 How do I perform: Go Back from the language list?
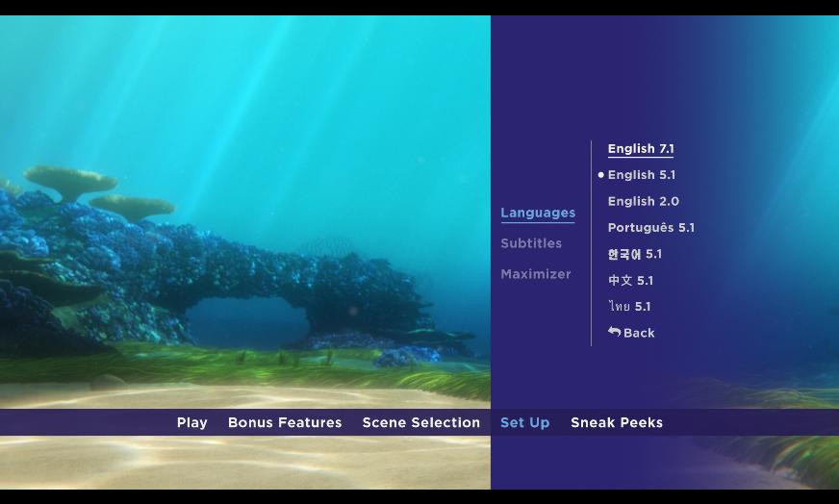[631, 333]
